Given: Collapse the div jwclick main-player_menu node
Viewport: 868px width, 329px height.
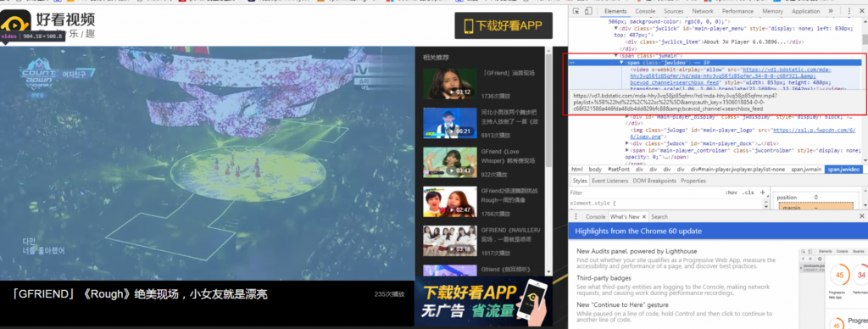Looking at the screenshot, I should pos(617,28).
